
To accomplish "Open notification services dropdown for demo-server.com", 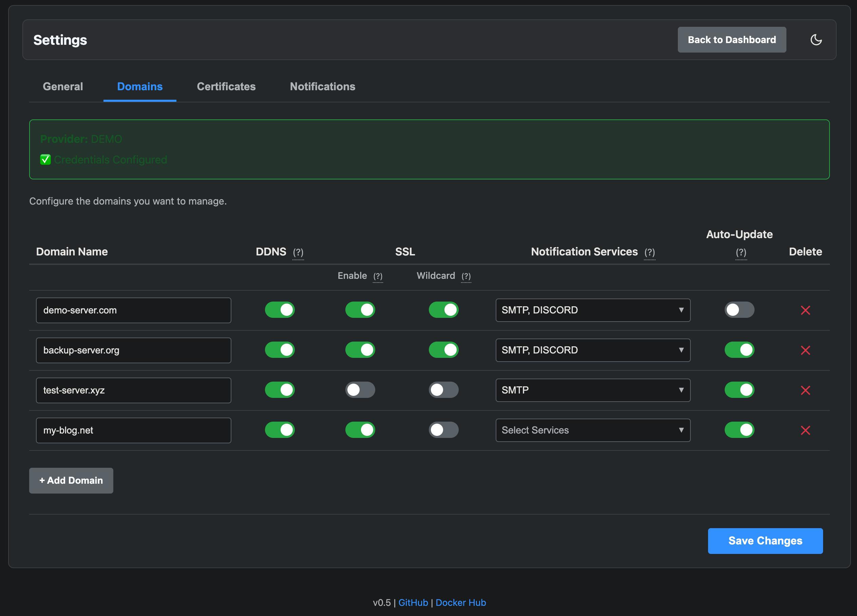I will (x=592, y=310).
